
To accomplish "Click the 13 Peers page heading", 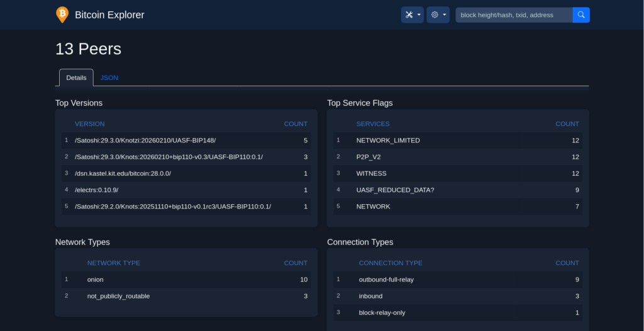I will click(x=88, y=49).
